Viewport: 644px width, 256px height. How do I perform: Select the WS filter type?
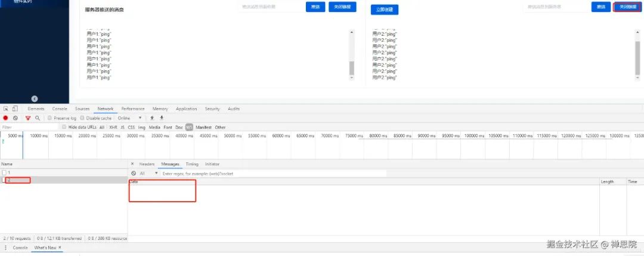[189, 127]
